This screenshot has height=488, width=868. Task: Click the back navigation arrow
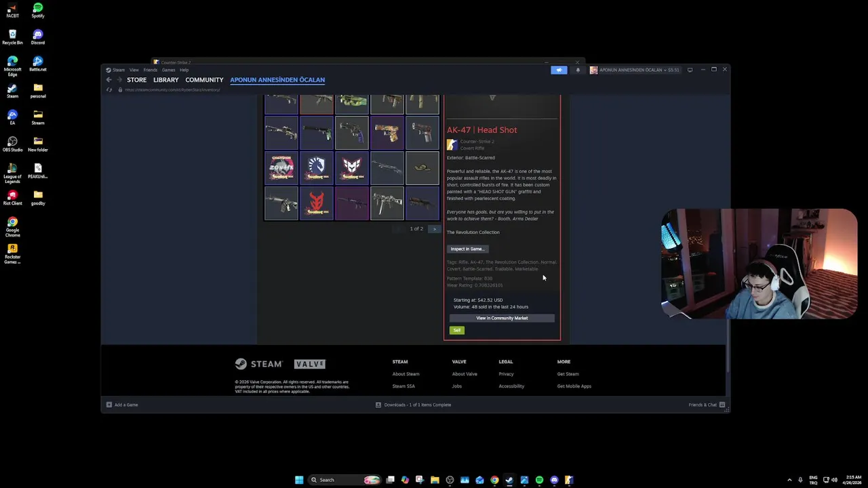(x=108, y=80)
